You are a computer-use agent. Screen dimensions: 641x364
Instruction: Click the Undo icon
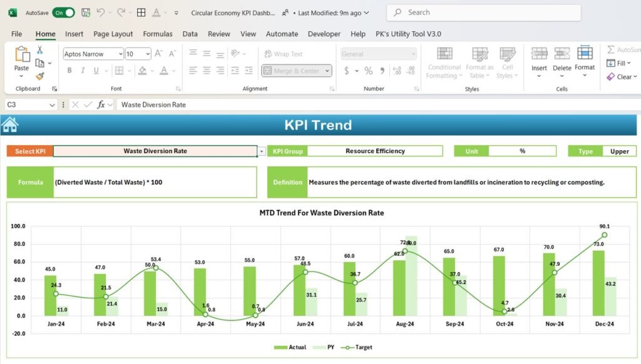pyautogui.click(x=100, y=12)
